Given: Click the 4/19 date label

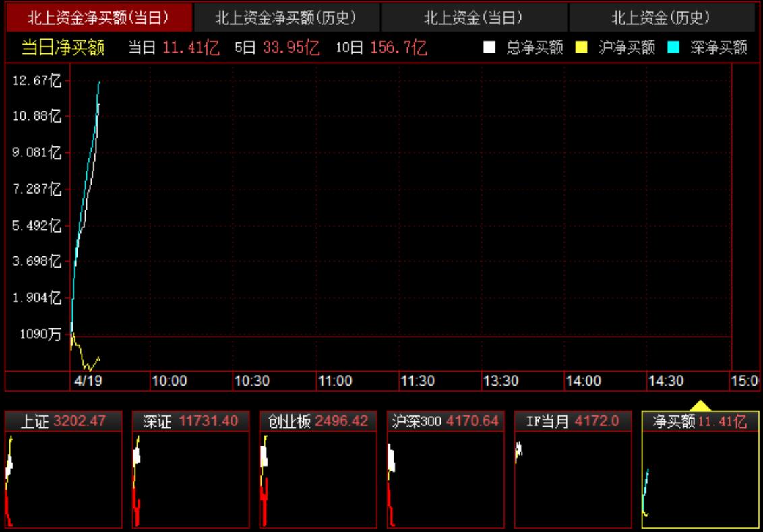Looking at the screenshot, I should click(87, 381).
